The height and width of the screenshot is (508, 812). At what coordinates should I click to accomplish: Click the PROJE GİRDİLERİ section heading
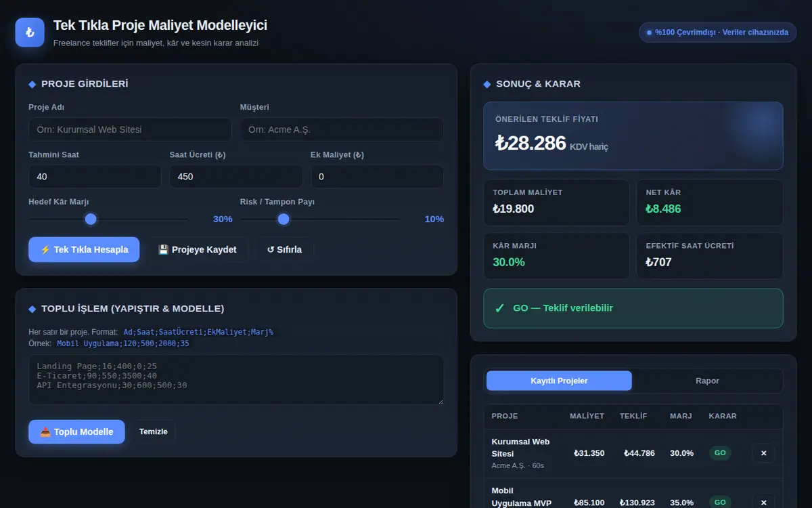pyautogui.click(x=85, y=84)
